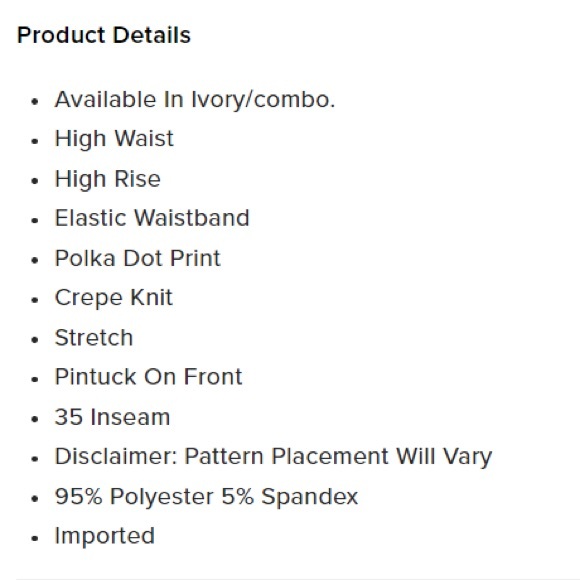Click the bullet beside High Waist
The image size is (580, 580).
35,141
